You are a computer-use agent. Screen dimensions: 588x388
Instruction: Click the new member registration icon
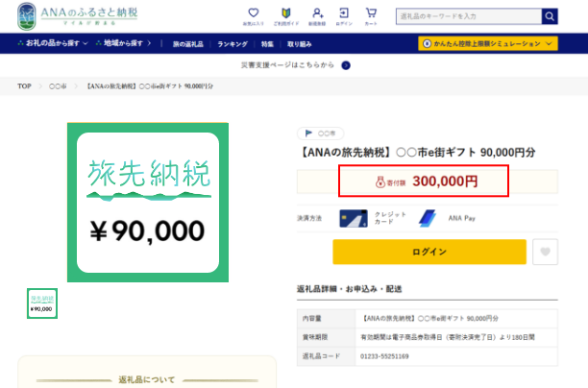point(317,15)
